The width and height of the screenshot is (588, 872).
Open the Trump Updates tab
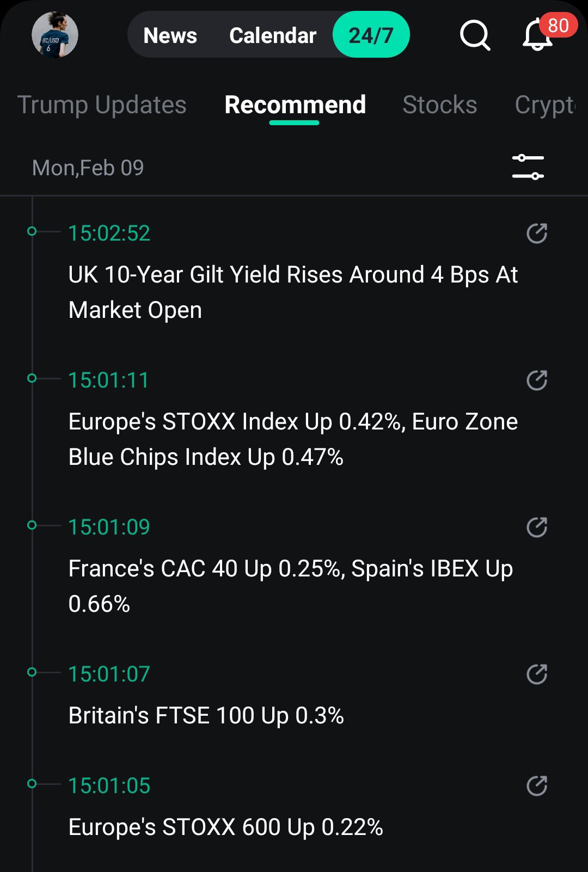pos(102,105)
